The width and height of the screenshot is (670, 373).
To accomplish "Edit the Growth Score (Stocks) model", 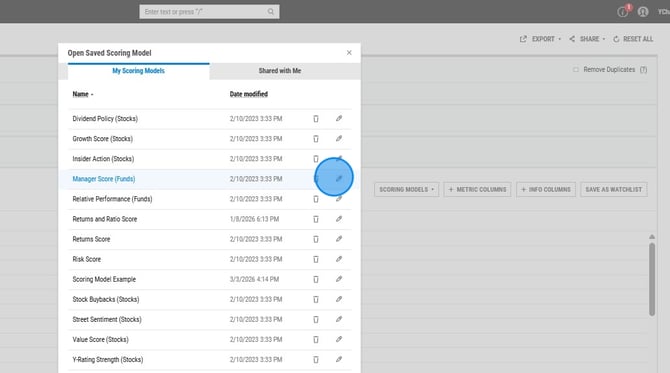I will (x=339, y=138).
